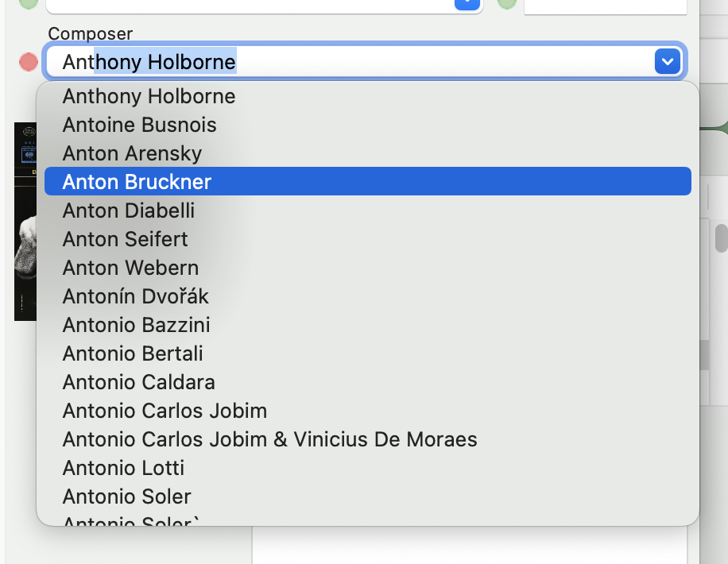Click the red dot beside Composer field
The width and height of the screenshot is (728, 564).
click(x=29, y=61)
